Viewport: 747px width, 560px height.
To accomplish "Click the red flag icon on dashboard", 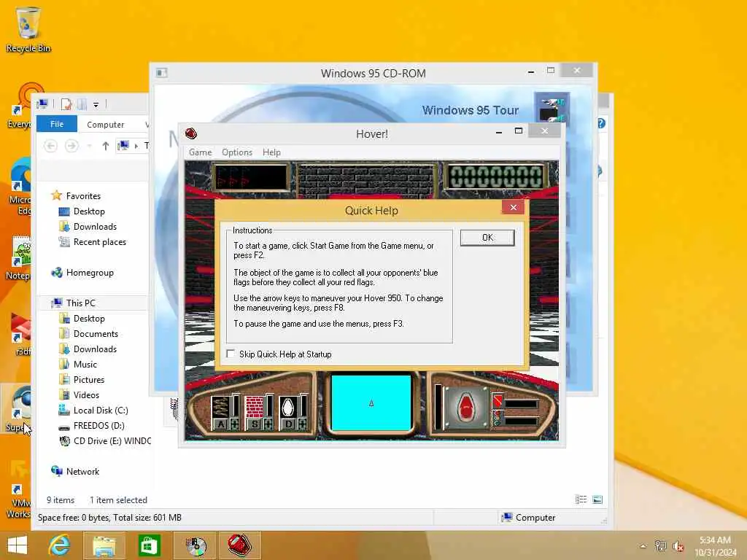I will pyautogui.click(x=498, y=400).
